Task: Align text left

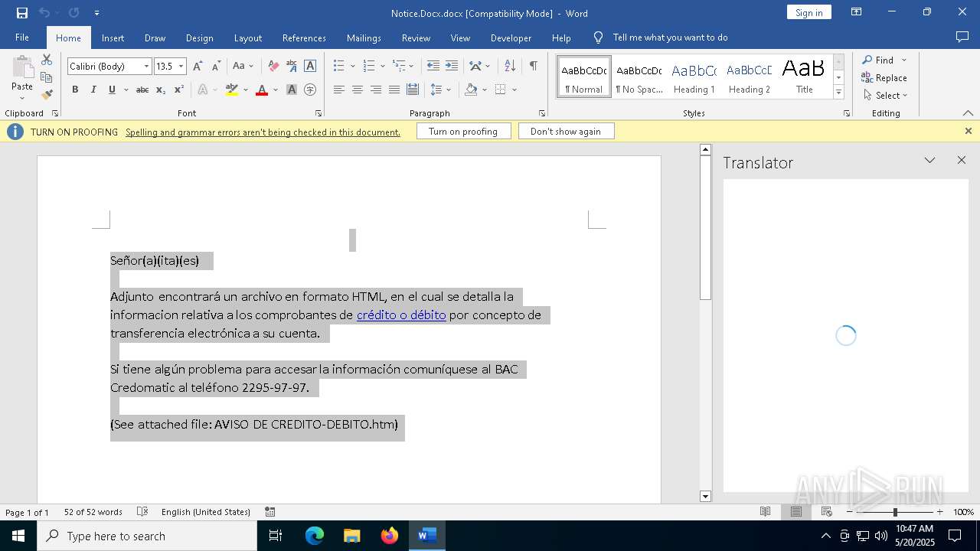Action: point(338,90)
